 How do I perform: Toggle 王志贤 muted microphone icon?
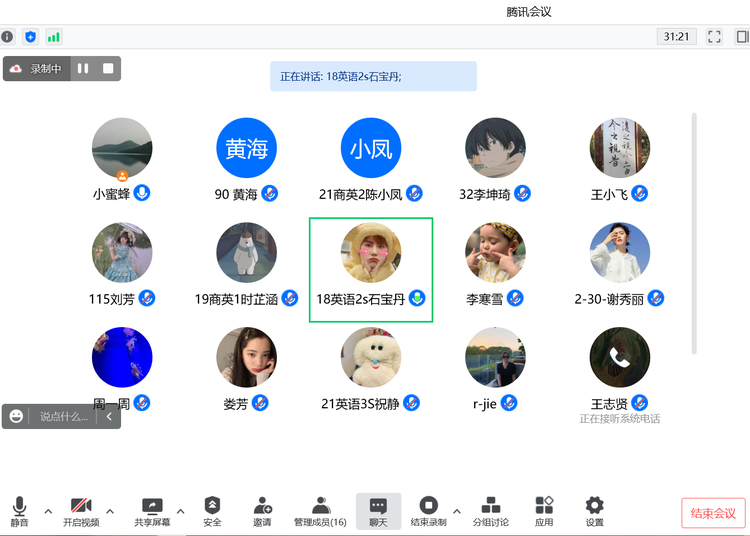tap(640, 403)
